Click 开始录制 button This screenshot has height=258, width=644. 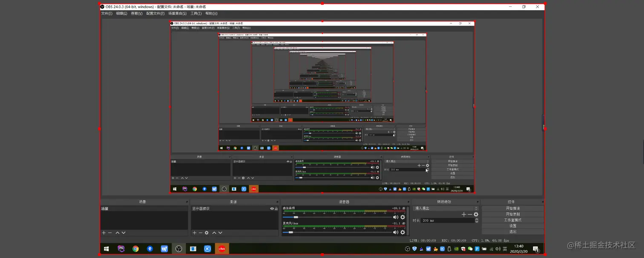tap(513, 214)
